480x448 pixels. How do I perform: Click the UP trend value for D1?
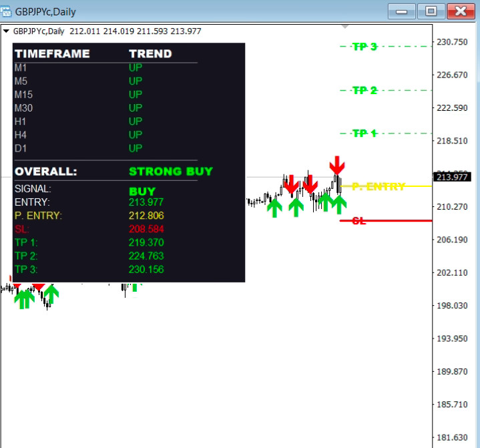click(136, 148)
